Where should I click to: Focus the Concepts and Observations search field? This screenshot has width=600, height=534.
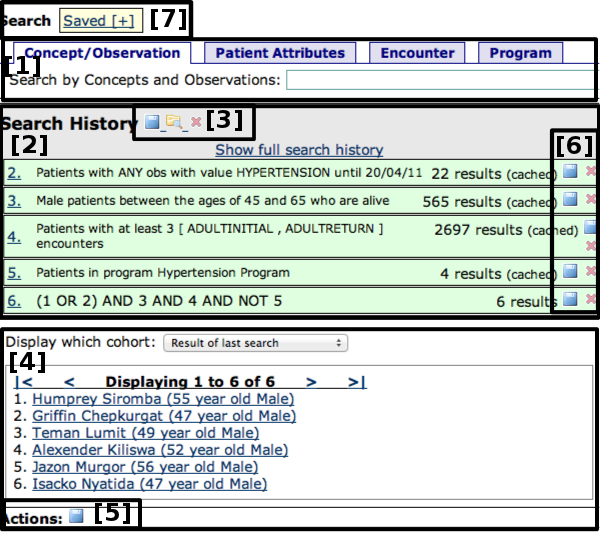[440, 80]
